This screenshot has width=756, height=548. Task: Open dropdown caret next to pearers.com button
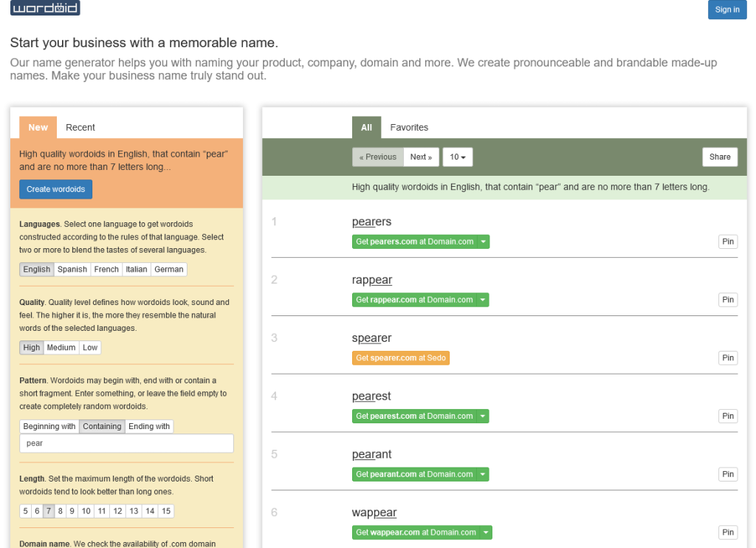pyautogui.click(x=484, y=242)
